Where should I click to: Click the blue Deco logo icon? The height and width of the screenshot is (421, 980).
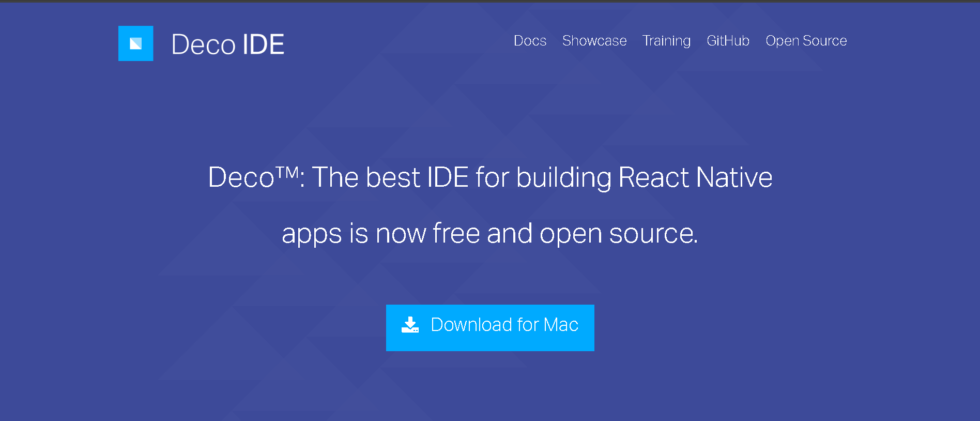(x=135, y=43)
